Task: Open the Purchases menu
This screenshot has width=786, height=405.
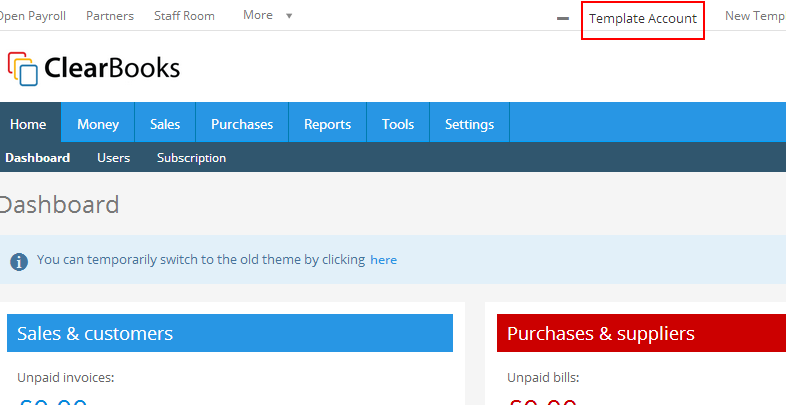Action: coord(242,124)
